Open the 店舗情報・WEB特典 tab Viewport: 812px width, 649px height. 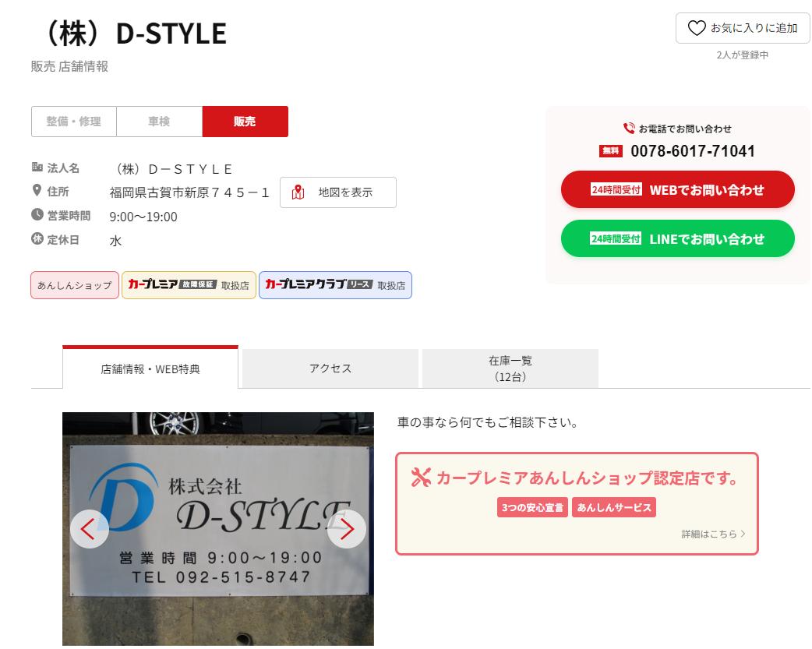point(150,367)
